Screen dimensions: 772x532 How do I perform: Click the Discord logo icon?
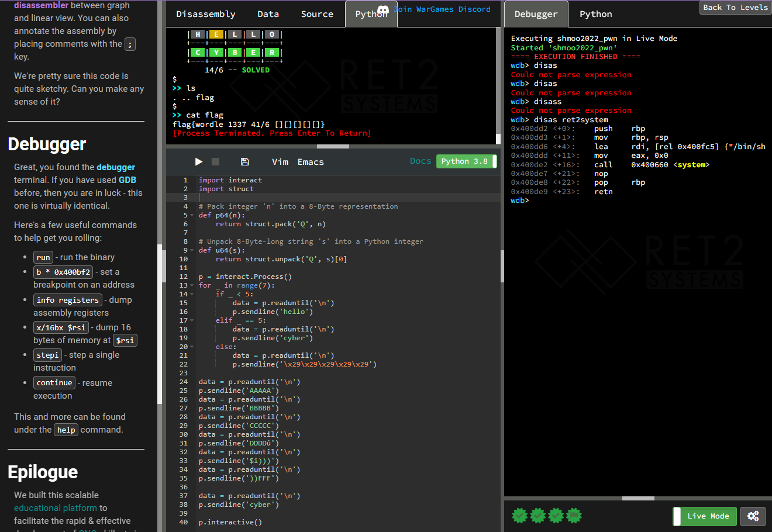point(383,10)
